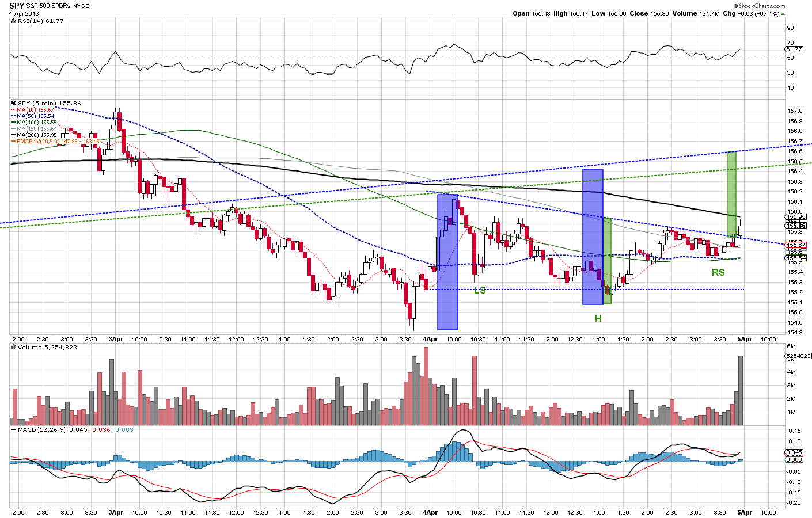Click the MA(200) 155.95 legend entry
Viewport: 812px width, 518px height.
[37, 135]
